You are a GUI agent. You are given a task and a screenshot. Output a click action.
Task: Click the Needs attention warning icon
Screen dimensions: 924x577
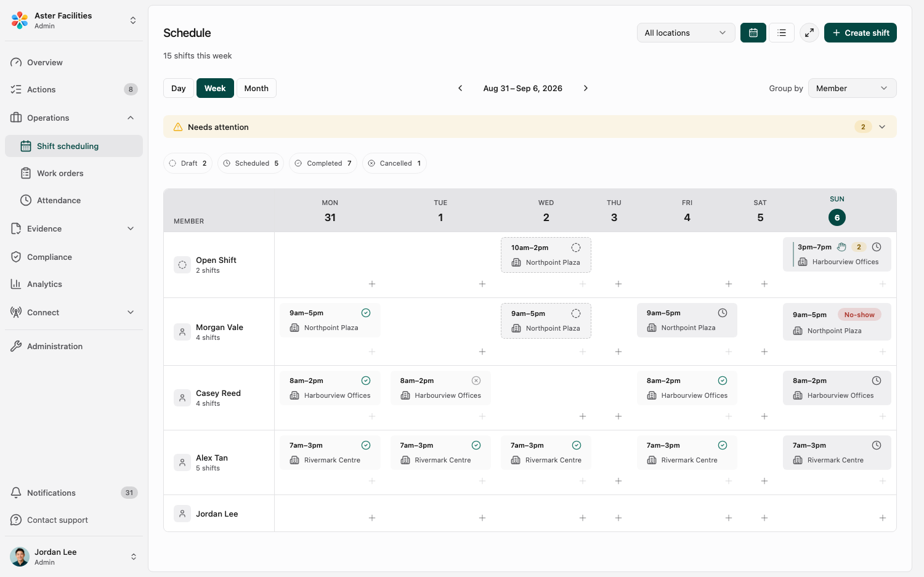tap(178, 127)
